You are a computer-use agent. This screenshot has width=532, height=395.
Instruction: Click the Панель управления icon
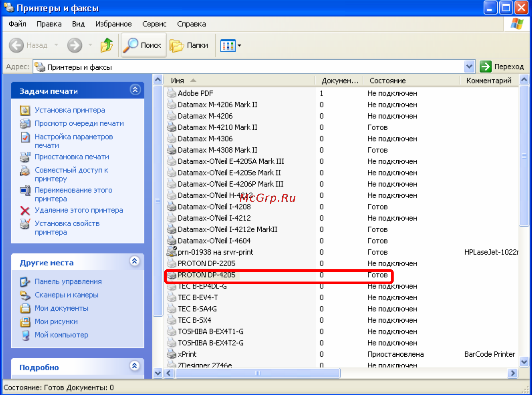pyautogui.click(x=25, y=282)
